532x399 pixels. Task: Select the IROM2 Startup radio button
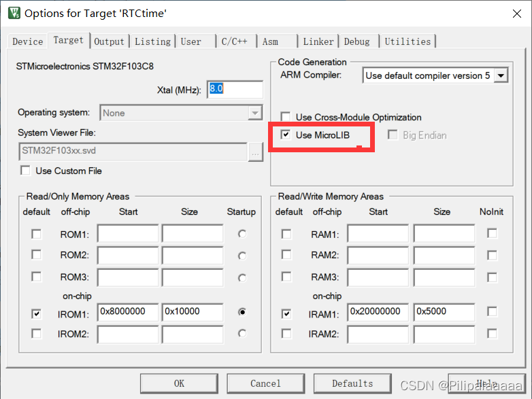(x=242, y=334)
